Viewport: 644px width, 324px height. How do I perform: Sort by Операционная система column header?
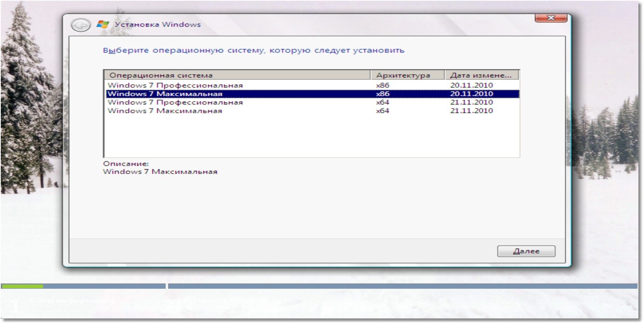pos(237,75)
